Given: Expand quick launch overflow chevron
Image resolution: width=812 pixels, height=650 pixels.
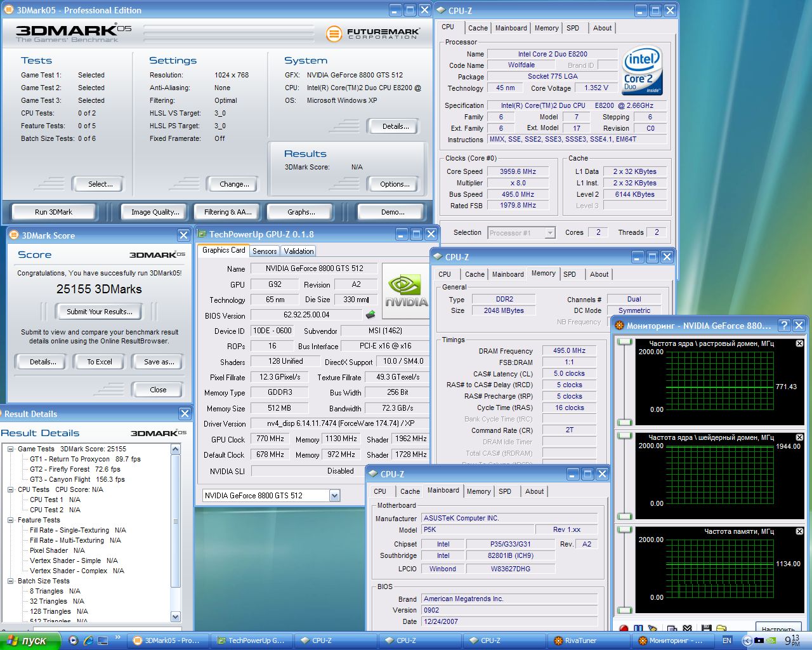Looking at the screenshot, I should 118,637.
